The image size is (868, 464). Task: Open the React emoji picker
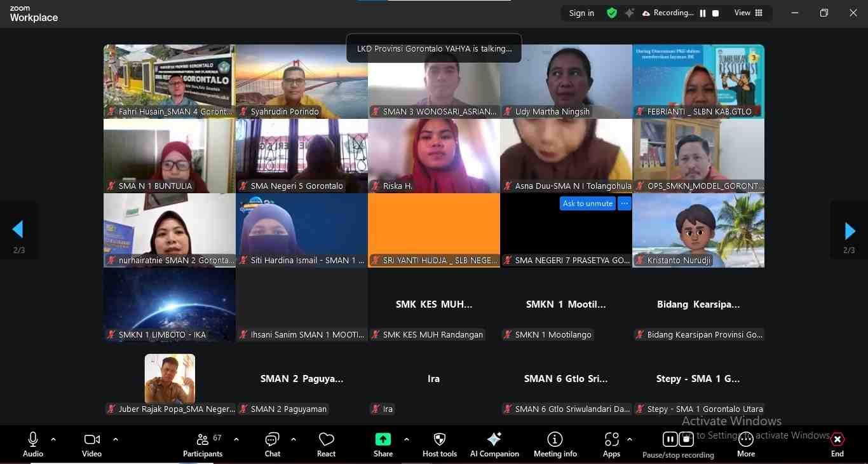pos(326,444)
